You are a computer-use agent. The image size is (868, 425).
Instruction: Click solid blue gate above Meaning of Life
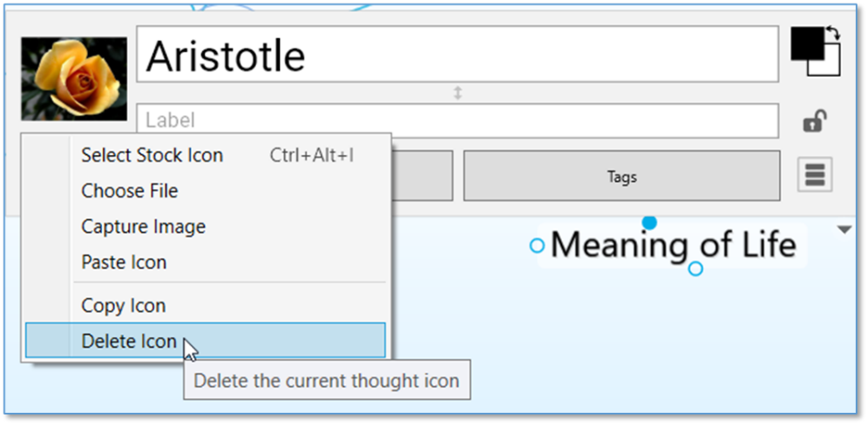pyautogui.click(x=649, y=223)
